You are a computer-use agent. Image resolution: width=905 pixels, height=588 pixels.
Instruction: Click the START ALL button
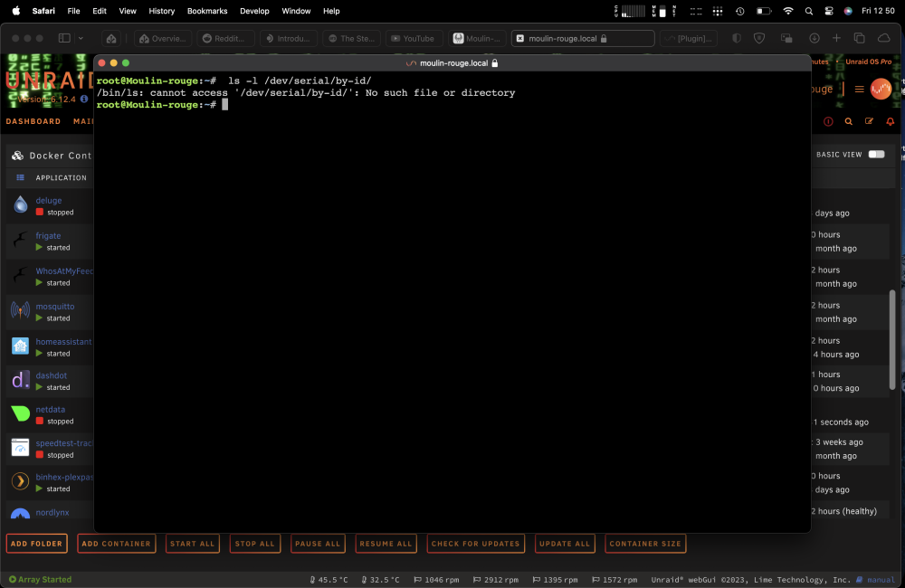(x=192, y=544)
